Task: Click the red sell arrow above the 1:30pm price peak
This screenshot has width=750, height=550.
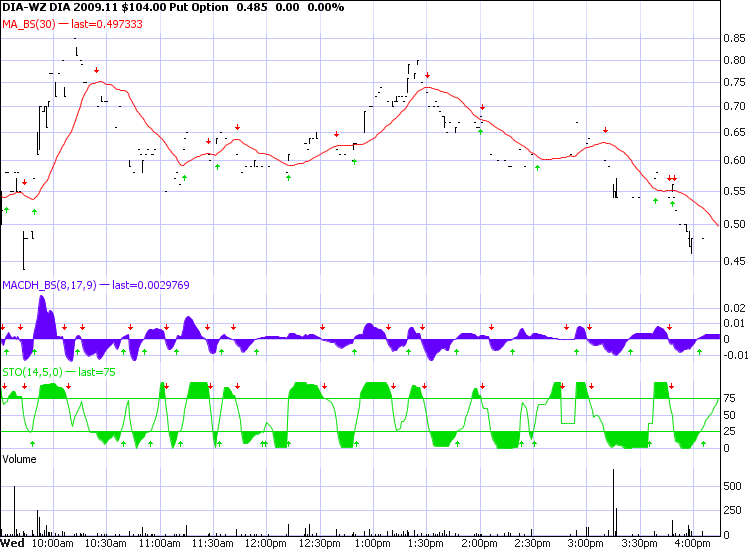Action: 427,76
